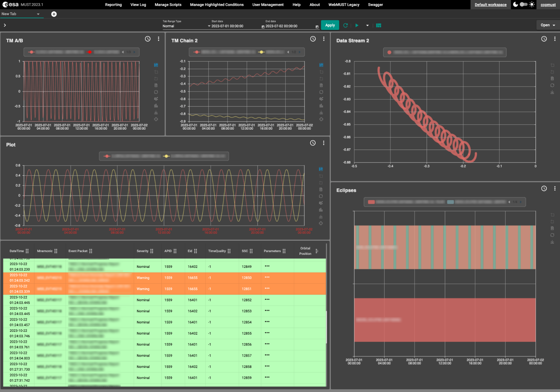The image size is (560, 392).
Task: Toggle the compare series icon on the Plot panel
Action: click(x=320, y=203)
